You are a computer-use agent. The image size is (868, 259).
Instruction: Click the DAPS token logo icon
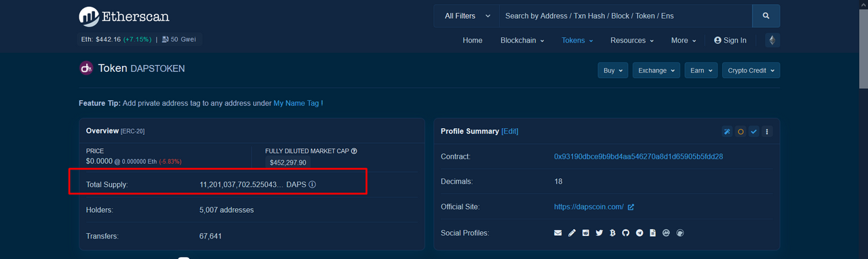tap(86, 68)
